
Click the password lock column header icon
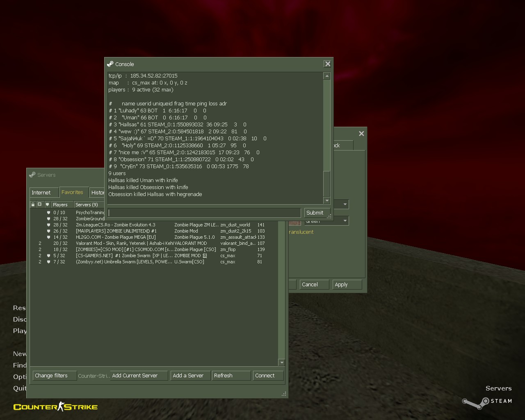pyautogui.click(x=33, y=204)
